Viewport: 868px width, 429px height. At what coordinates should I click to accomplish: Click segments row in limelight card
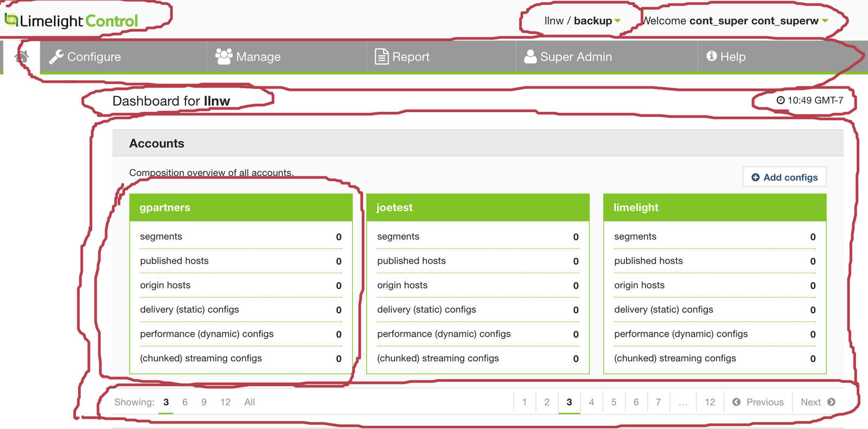click(715, 236)
